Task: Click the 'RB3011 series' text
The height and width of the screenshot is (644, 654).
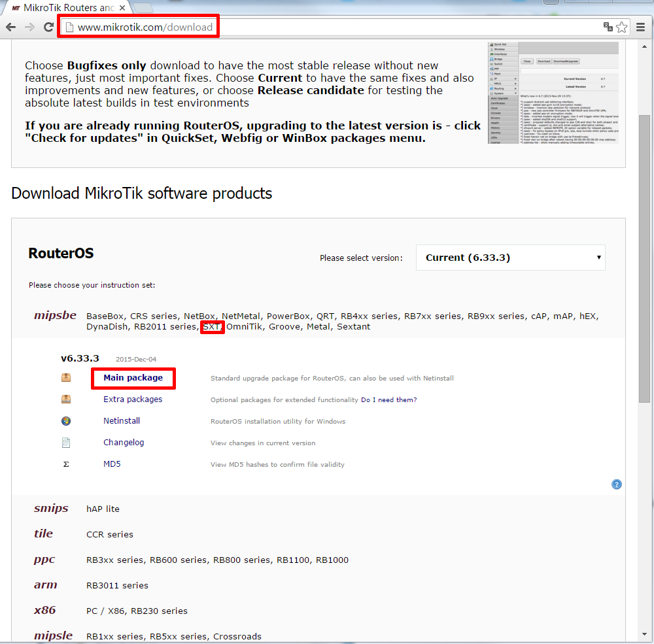Action: [117, 586]
